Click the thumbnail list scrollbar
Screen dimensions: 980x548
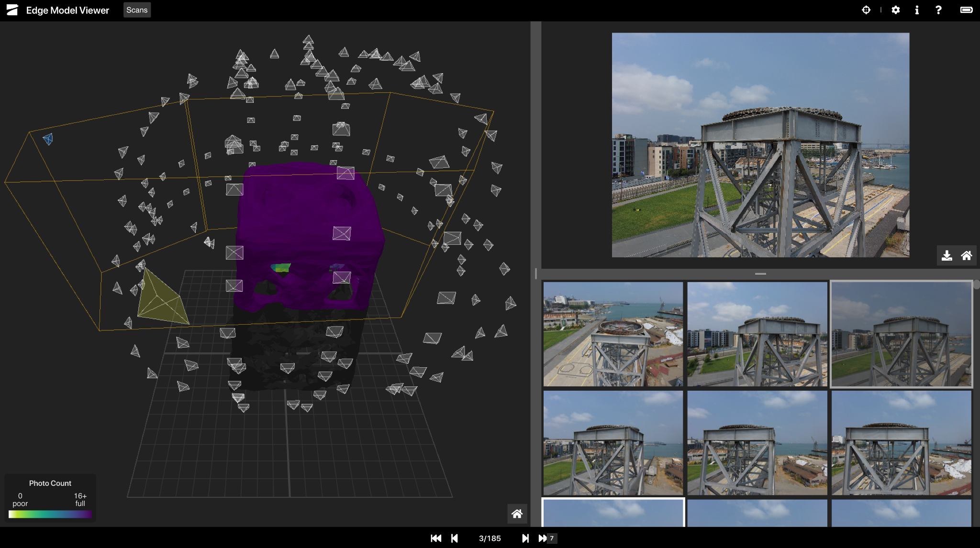pyautogui.click(x=976, y=285)
